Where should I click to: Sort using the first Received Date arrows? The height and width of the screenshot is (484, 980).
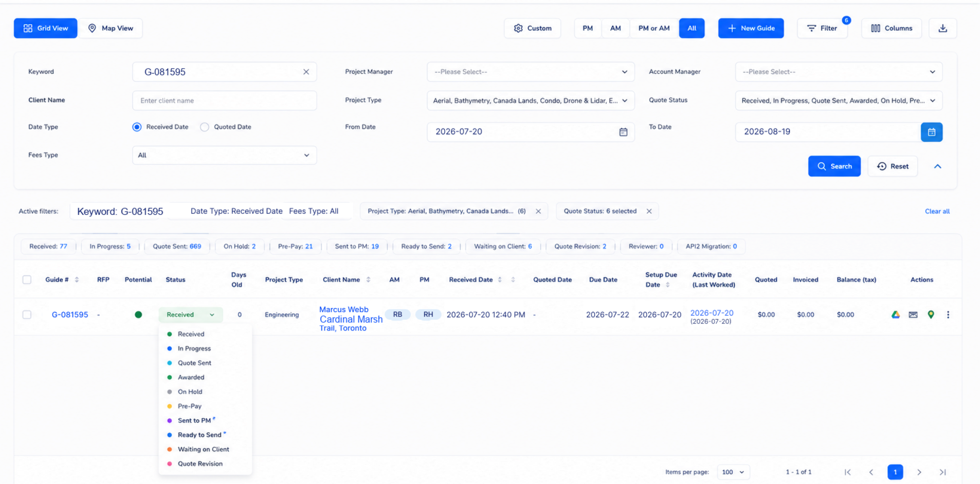click(x=500, y=280)
